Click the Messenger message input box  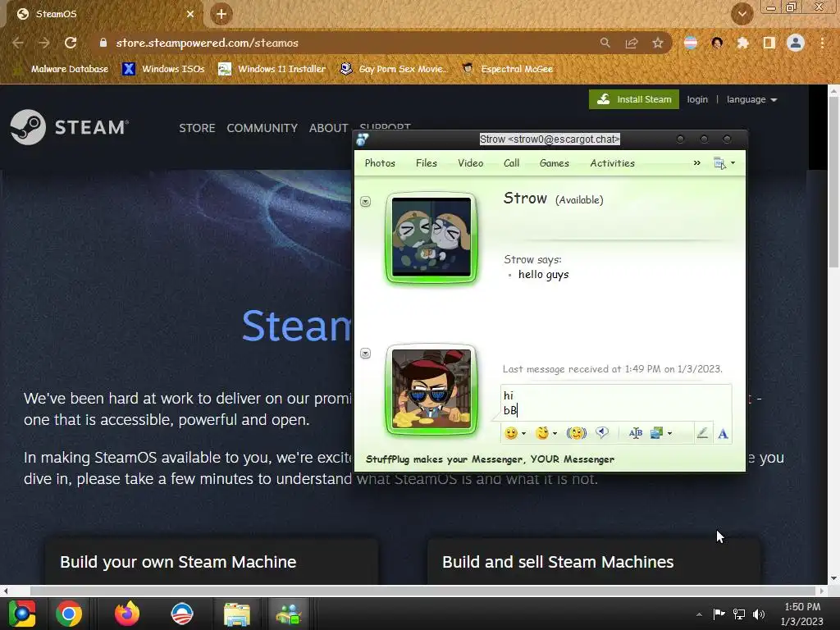[x=616, y=403]
